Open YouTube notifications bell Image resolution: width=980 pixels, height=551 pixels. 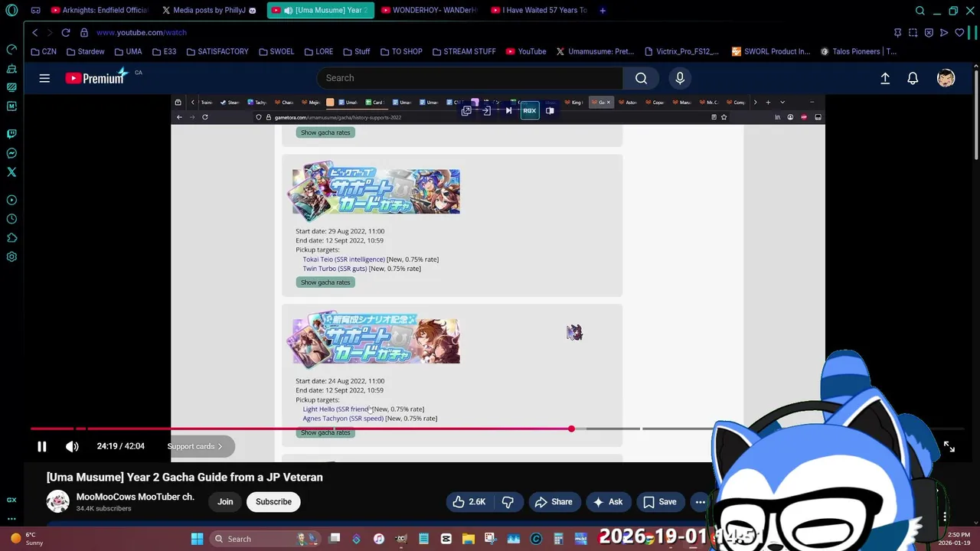(x=913, y=78)
